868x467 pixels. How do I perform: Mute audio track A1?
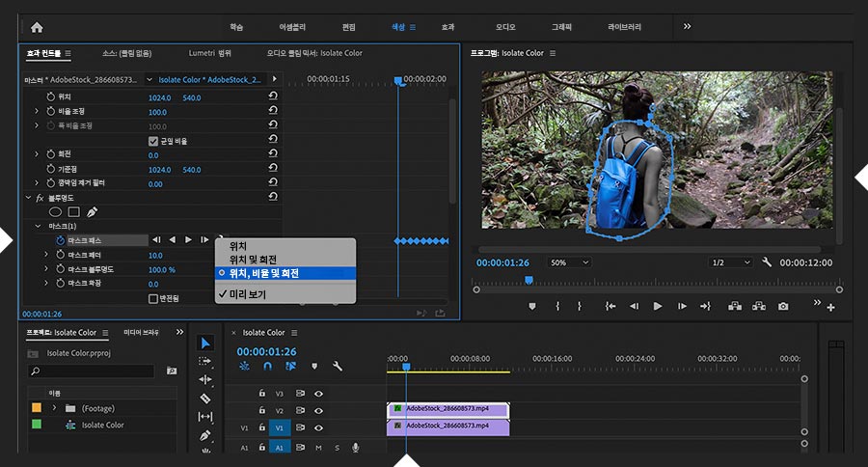click(x=318, y=448)
